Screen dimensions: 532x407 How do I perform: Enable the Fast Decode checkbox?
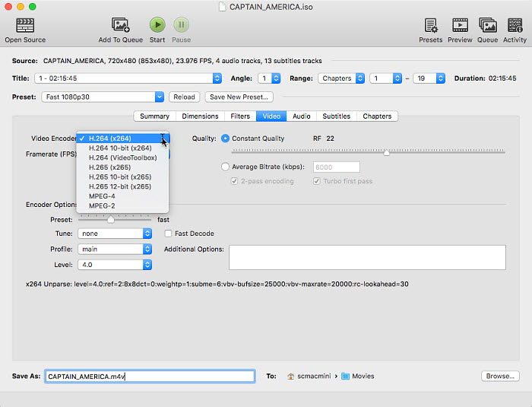[168, 234]
